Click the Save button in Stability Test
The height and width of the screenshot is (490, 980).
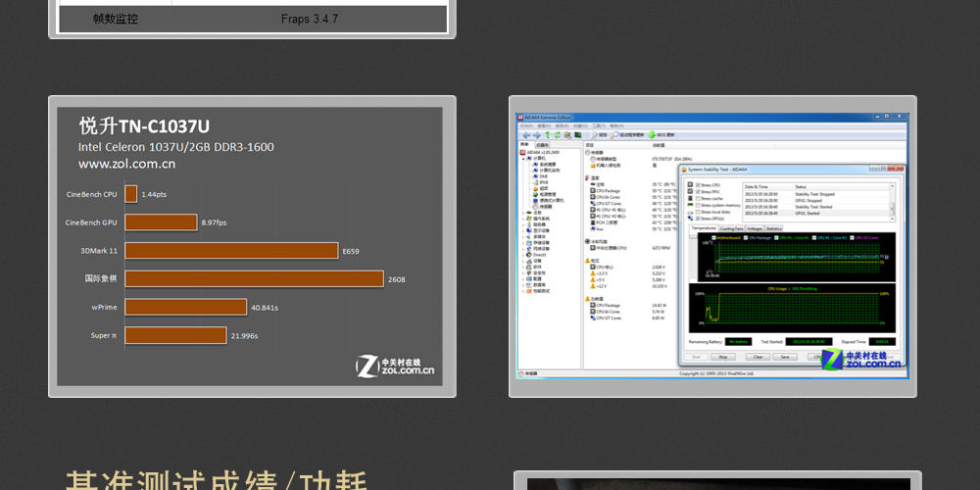pyautogui.click(x=785, y=357)
